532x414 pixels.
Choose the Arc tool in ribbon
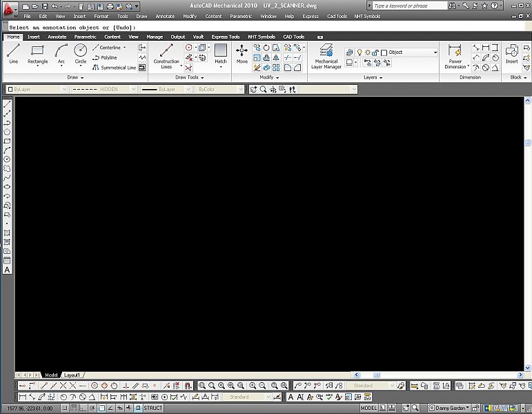click(61, 54)
